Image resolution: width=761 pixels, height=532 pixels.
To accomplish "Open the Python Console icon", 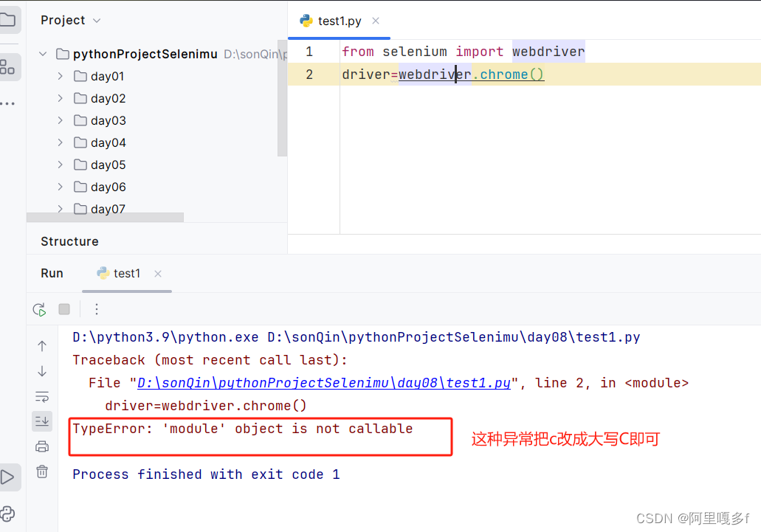I will click(7, 514).
